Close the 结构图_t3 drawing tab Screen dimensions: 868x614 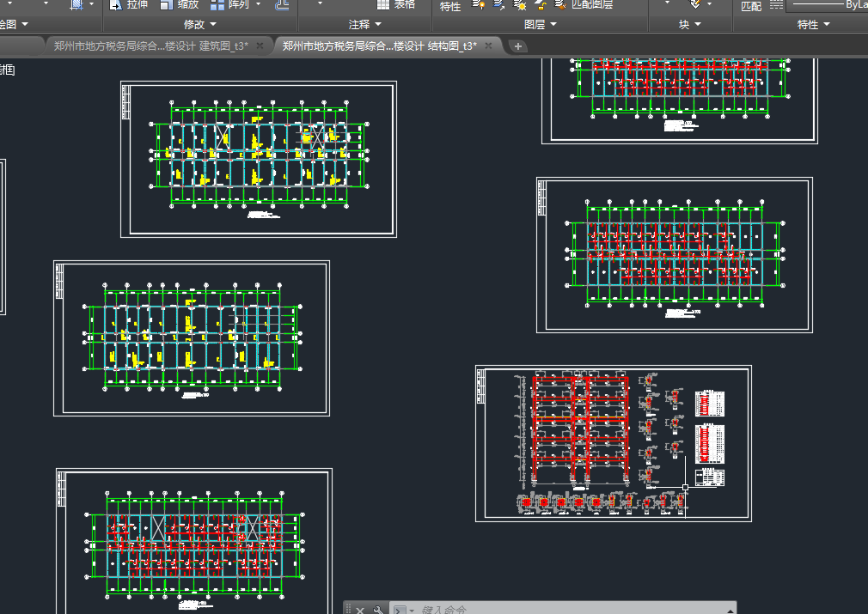pyautogui.click(x=488, y=46)
